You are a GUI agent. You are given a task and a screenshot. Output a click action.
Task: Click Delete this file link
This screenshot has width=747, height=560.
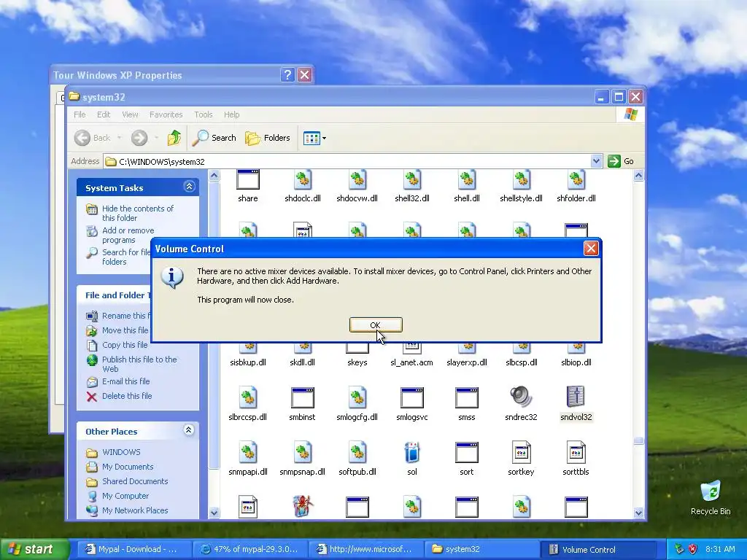(127, 396)
